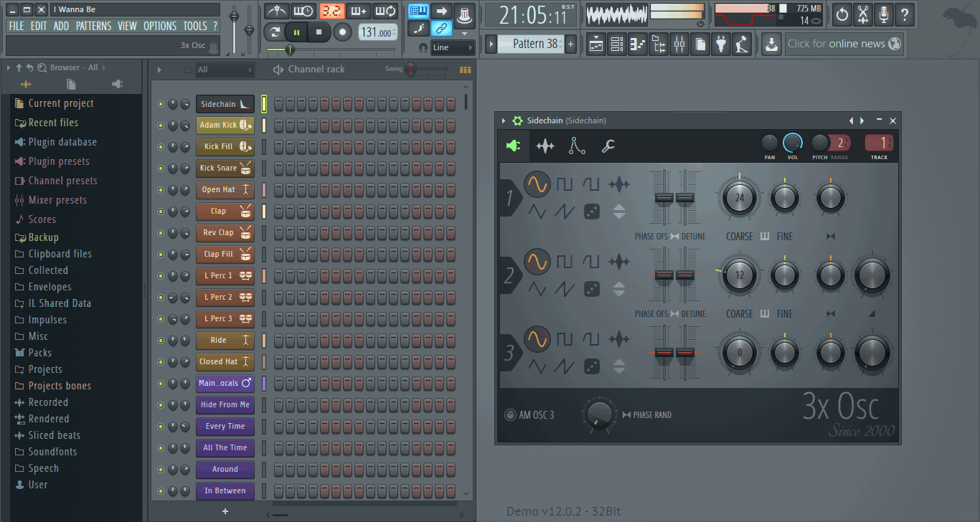The width and height of the screenshot is (980, 522).
Task: Open the envelope/instrument settings tab in Sidechain
Action: [577, 146]
